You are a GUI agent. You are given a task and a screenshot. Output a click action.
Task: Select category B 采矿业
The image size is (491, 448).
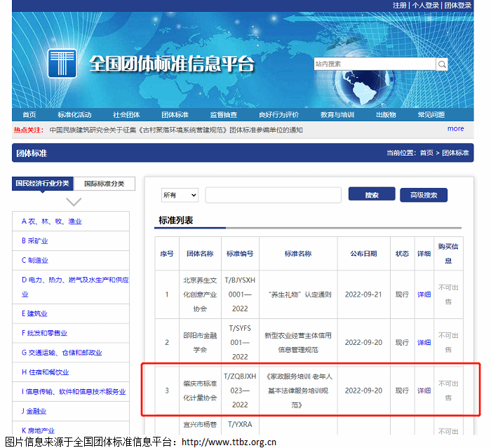(35, 240)
